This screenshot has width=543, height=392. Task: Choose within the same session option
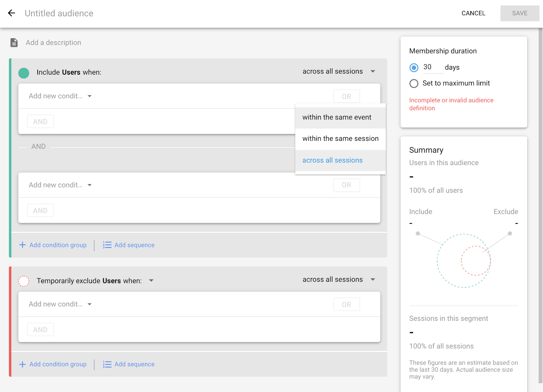pyautogui.click(x=340, y=139)
